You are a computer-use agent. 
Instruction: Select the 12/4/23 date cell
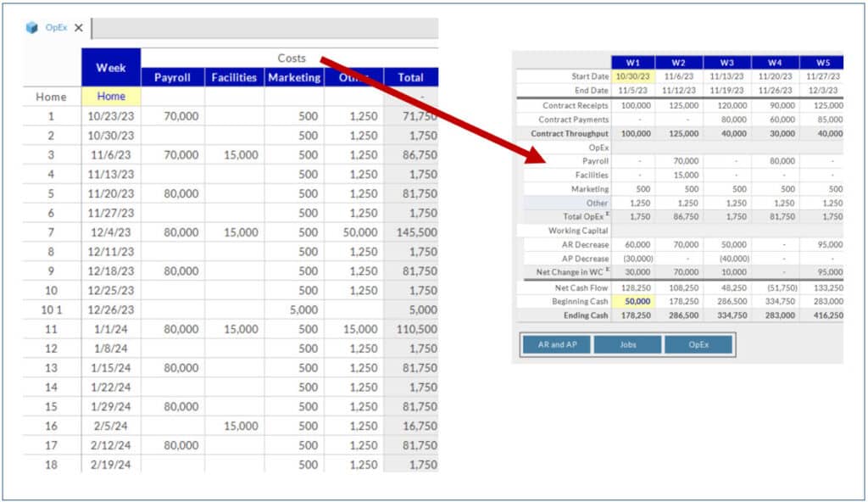click(111, 232)
